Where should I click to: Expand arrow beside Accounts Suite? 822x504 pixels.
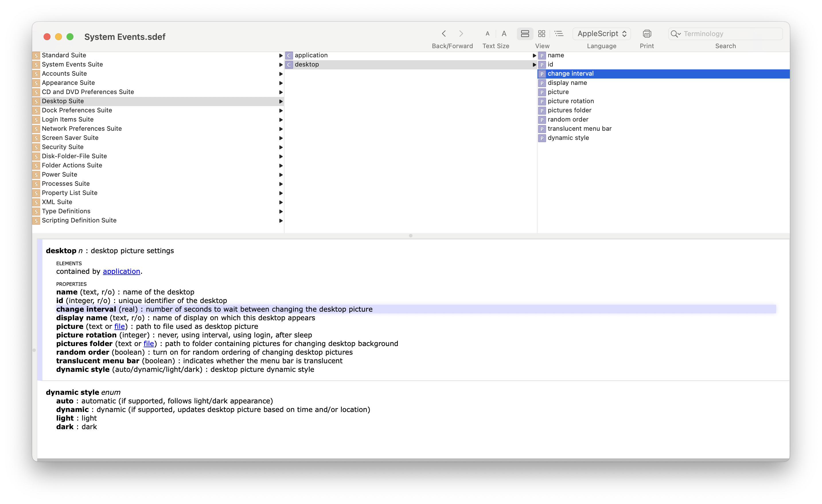(281, 74)
